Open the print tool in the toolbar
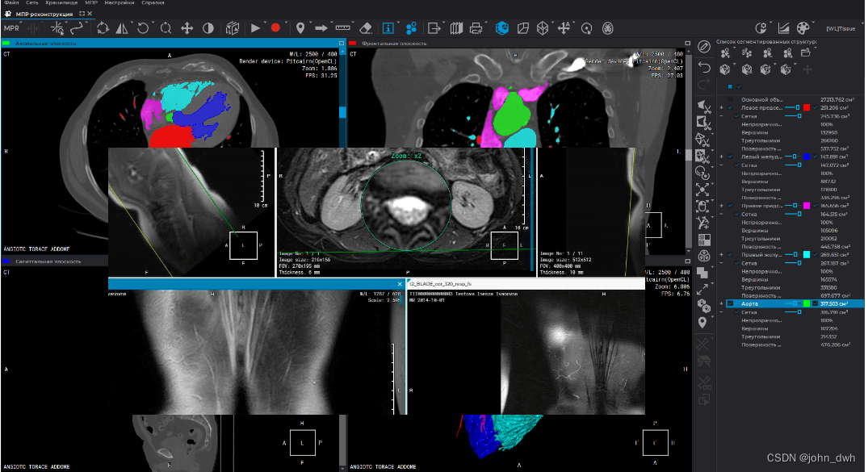Image resolution: width=868 pixels, height=472 pixels. click(476, 28)
